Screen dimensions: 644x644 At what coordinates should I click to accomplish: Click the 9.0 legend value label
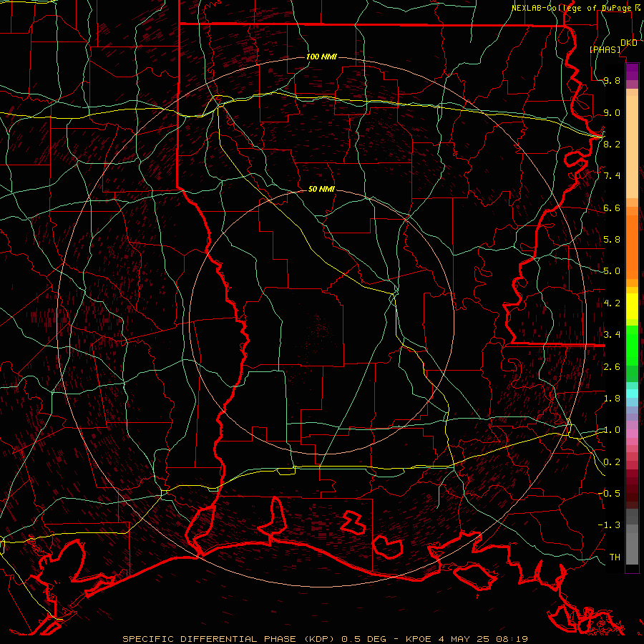pos(612,112)
